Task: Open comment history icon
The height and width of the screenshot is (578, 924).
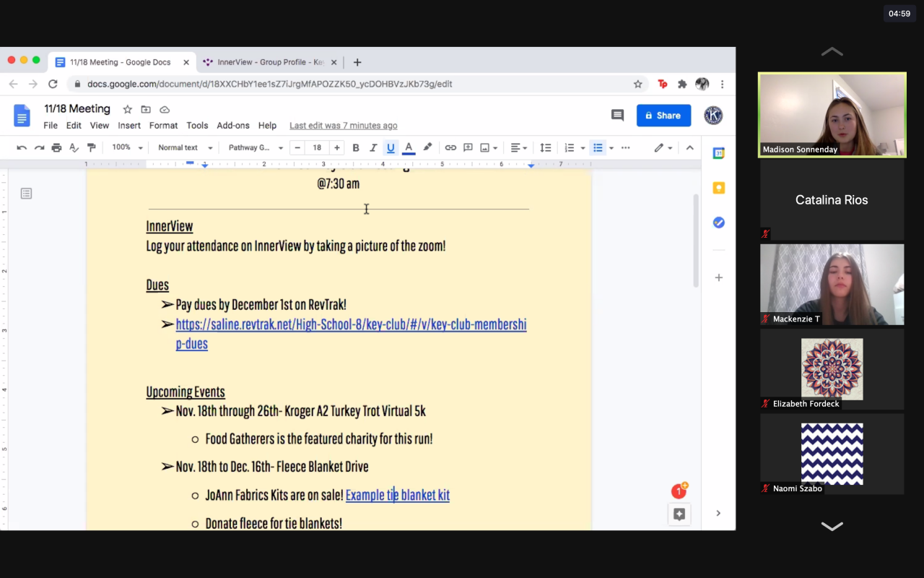Action: (617, 116)
